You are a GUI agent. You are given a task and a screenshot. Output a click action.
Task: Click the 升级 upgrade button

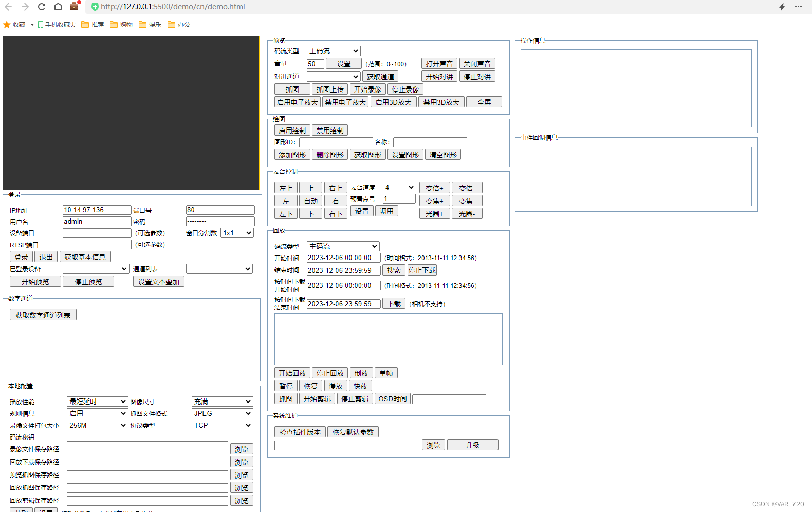coord(472,445)
